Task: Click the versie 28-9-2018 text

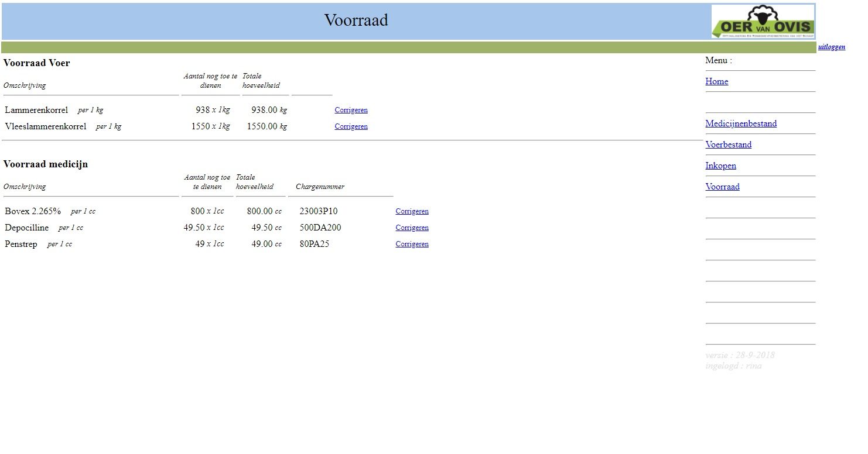Action: pos(740,355)
